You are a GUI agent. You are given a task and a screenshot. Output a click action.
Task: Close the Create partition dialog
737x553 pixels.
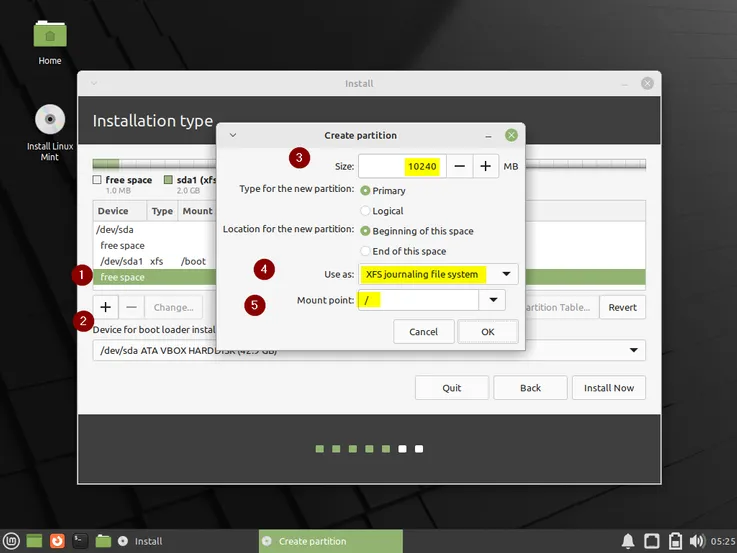pyautogui.click(x=511, y=135)
